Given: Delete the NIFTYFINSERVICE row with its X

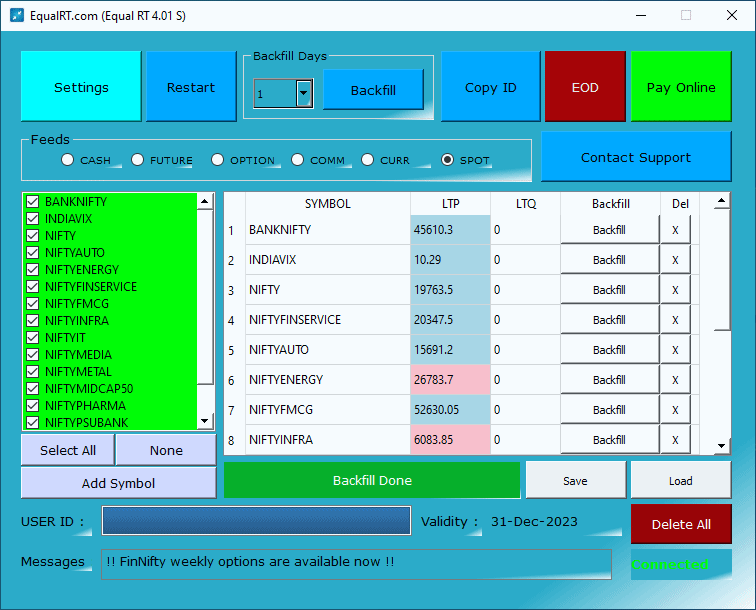Looking at the screenshot, I should coord(675,319).
